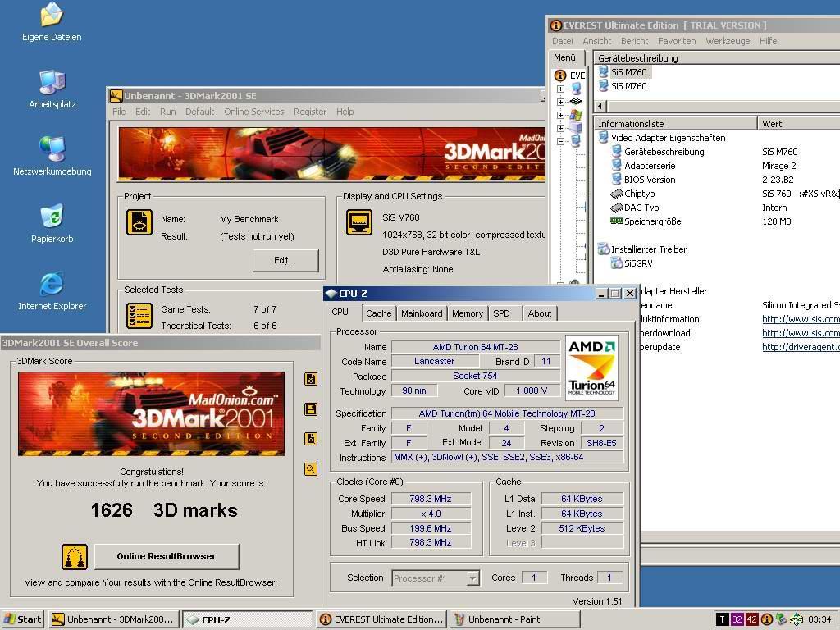Click the Selected Tests checklist icon

(139, 316)
